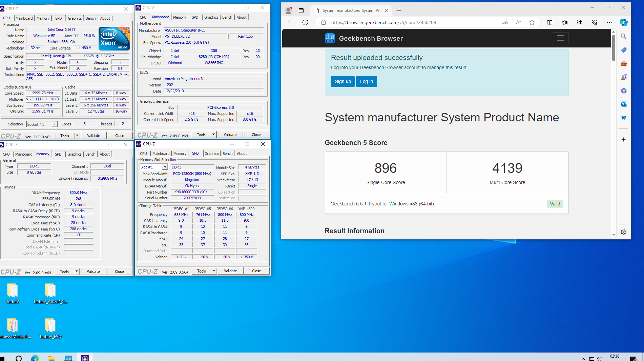Select the CPU tab in SPD window
The width and height of the screenshot is (644, 361).
(143, 154)
